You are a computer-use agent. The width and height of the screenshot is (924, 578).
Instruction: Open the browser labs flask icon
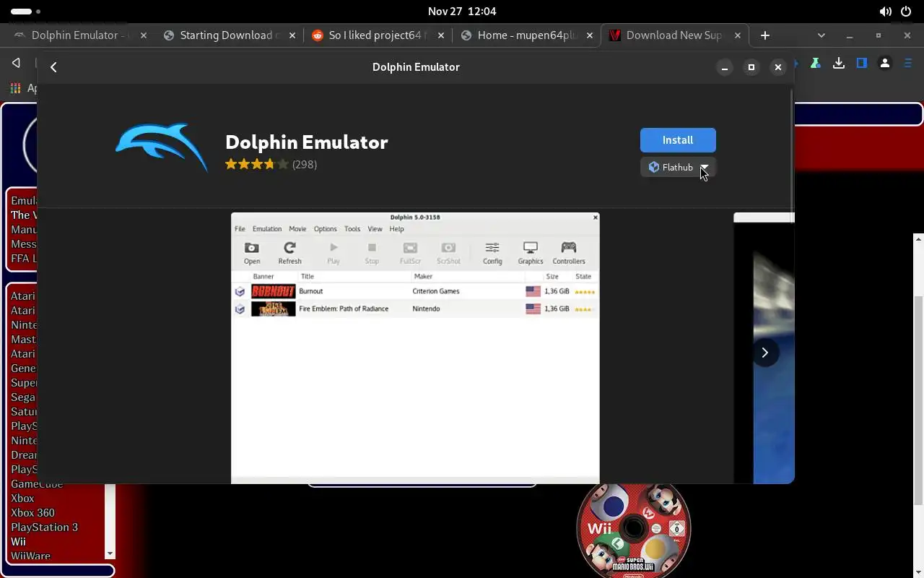815,64
